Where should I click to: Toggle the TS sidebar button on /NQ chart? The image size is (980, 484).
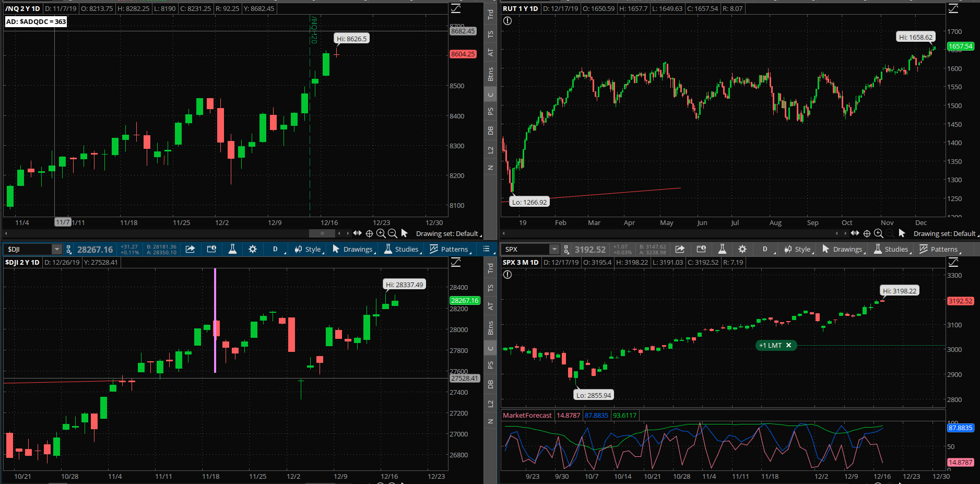click(490, 34)
